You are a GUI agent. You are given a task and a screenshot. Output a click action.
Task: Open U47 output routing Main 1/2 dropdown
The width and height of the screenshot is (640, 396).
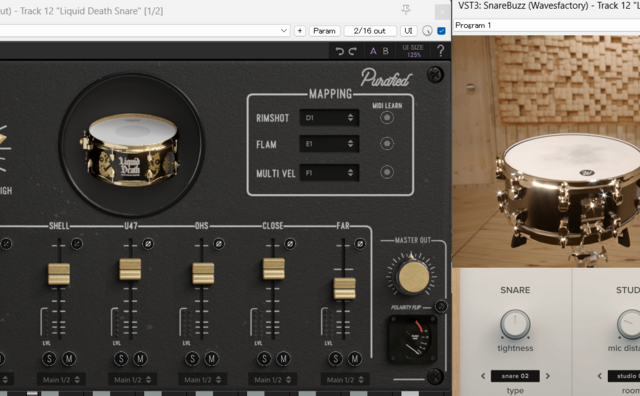tap(132, 380)
